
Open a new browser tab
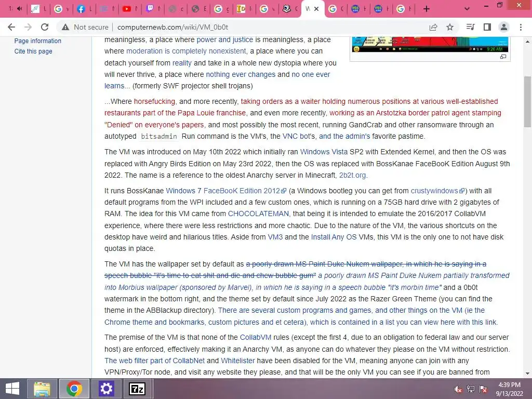[427, 9]
